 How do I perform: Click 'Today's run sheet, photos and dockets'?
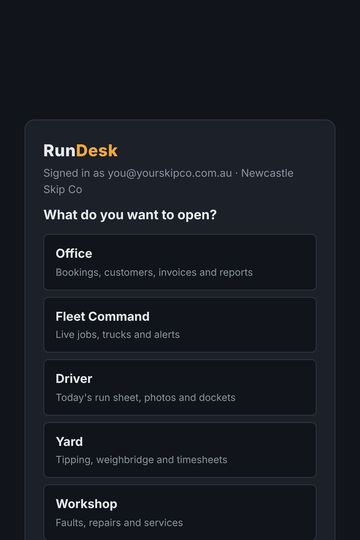pos(145,397)
